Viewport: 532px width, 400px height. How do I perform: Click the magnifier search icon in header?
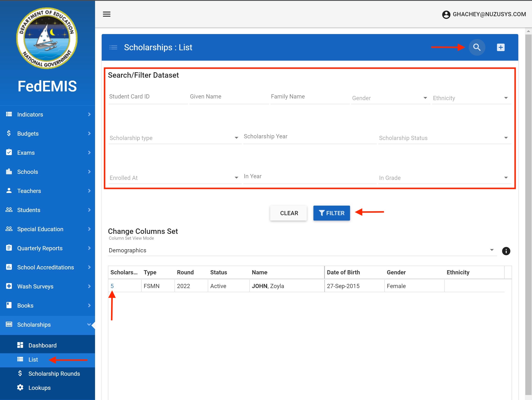(x=477, y=47)
